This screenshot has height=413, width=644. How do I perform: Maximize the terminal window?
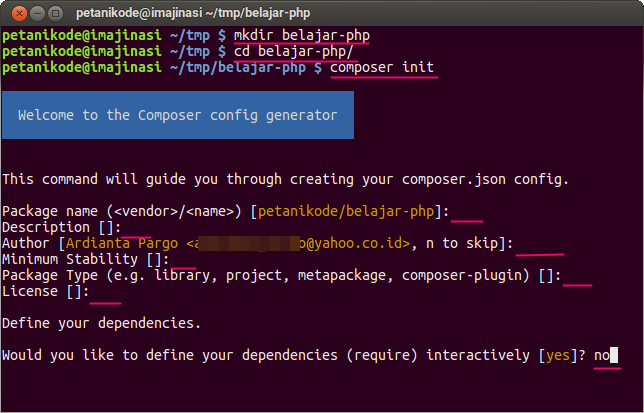tap(53, 12)
